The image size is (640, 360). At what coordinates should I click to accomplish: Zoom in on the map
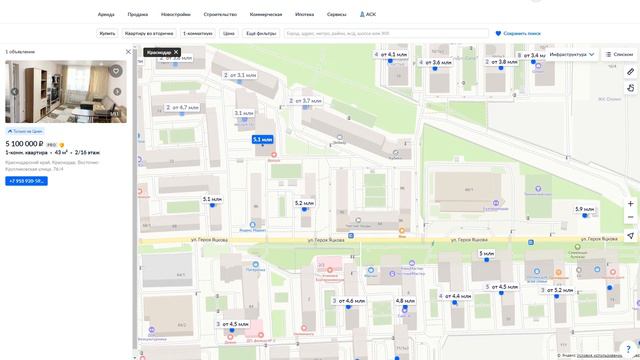[631, 203]
